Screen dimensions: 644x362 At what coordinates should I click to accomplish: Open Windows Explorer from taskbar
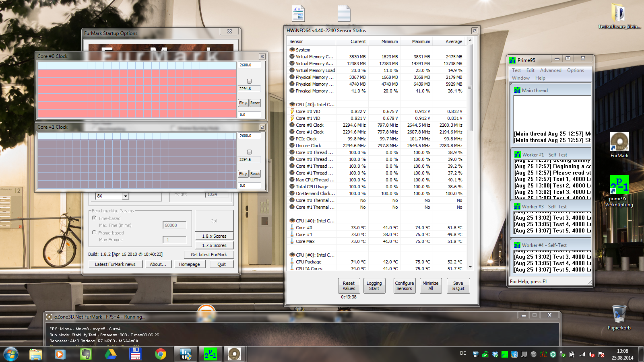click(x=36, y=354)
